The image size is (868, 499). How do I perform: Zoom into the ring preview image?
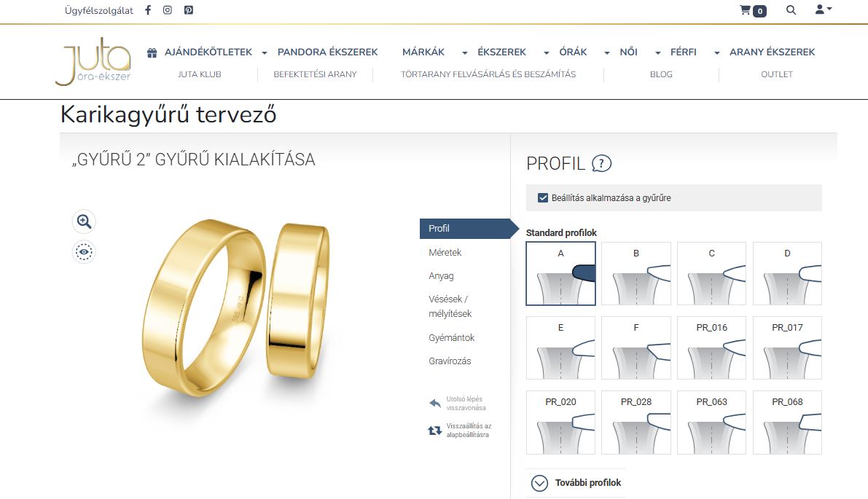tap(85, 221)
